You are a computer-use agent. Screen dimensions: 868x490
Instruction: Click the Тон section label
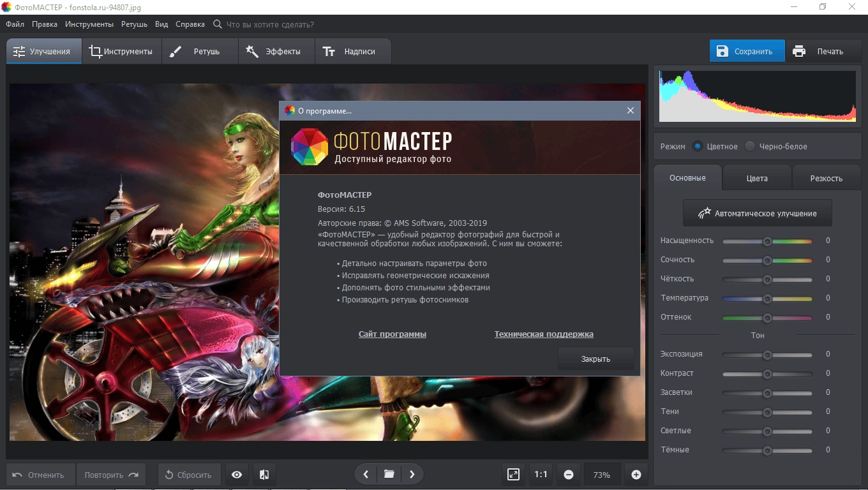click(758, 335)
